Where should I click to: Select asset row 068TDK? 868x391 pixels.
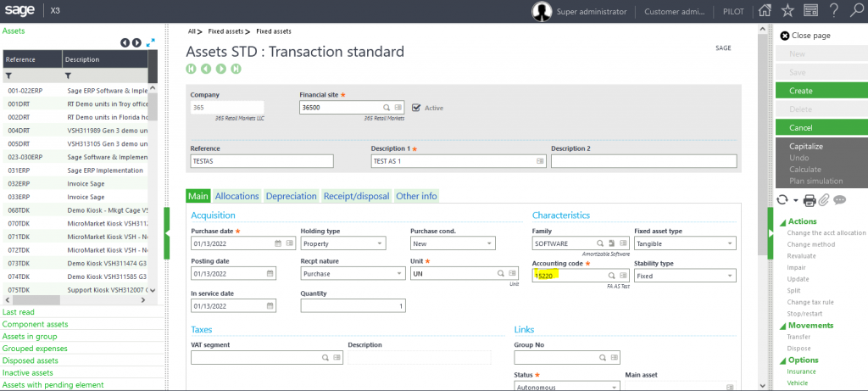[x=75, y=210]
